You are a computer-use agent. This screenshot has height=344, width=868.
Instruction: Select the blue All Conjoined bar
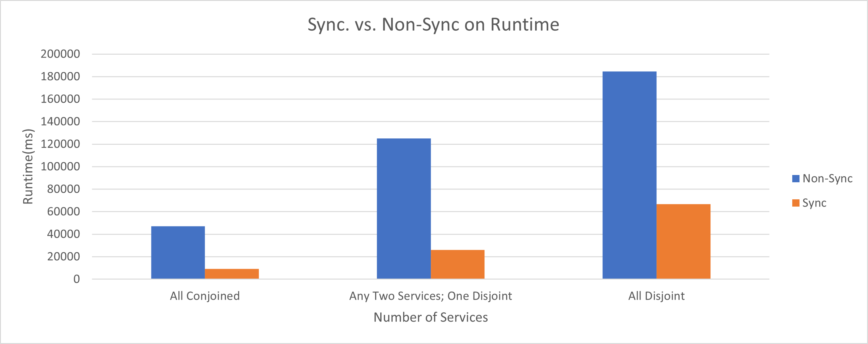coord(178,252)
